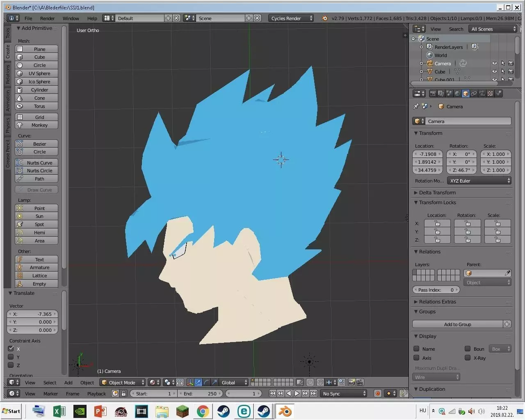Open the Scene properties tab icon
This screenshot has height=420, width=525.
449,94
